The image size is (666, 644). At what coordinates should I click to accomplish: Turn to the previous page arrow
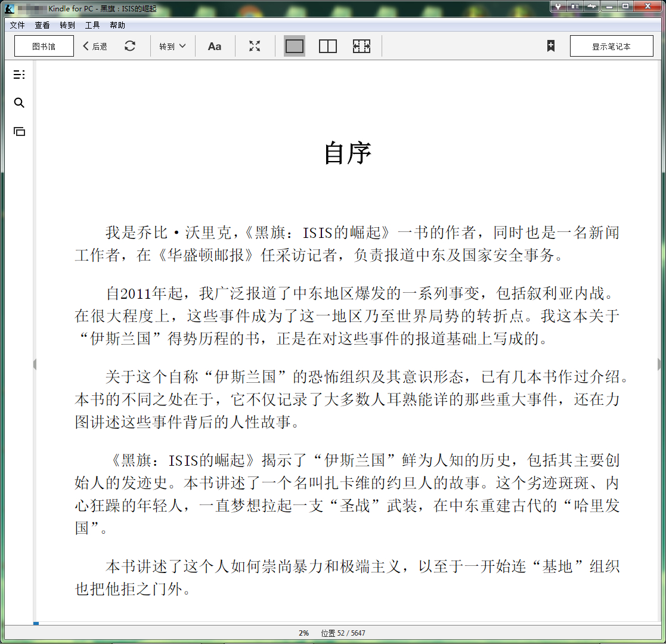[x=35, y=364]
